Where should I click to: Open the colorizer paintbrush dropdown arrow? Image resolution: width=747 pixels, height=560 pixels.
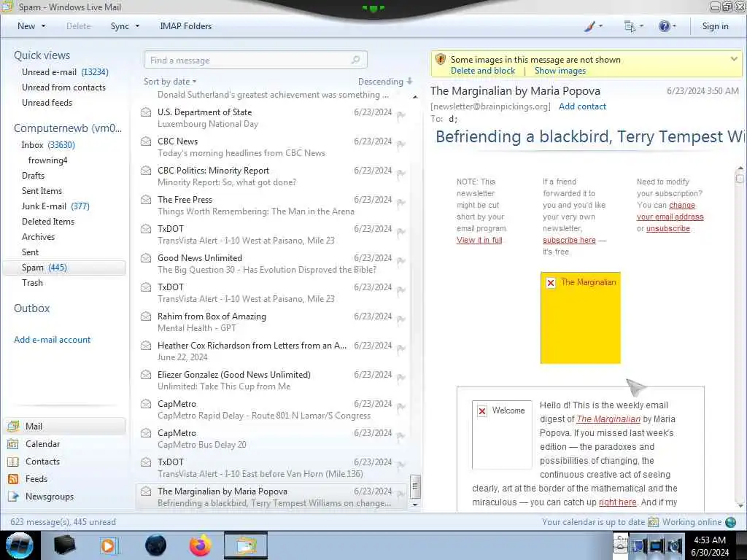[x=600, y=26]
